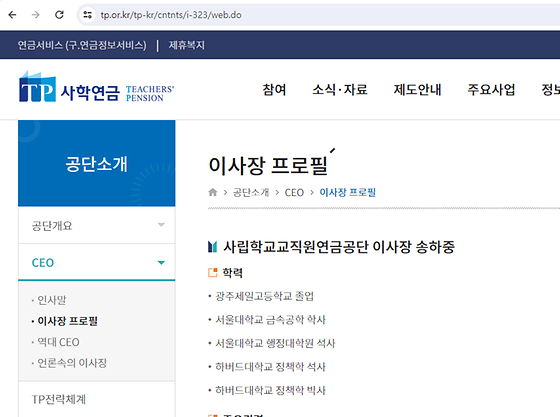Click 사립학교교직원연금공단 이사장 송하중 heading

[339, 247]
